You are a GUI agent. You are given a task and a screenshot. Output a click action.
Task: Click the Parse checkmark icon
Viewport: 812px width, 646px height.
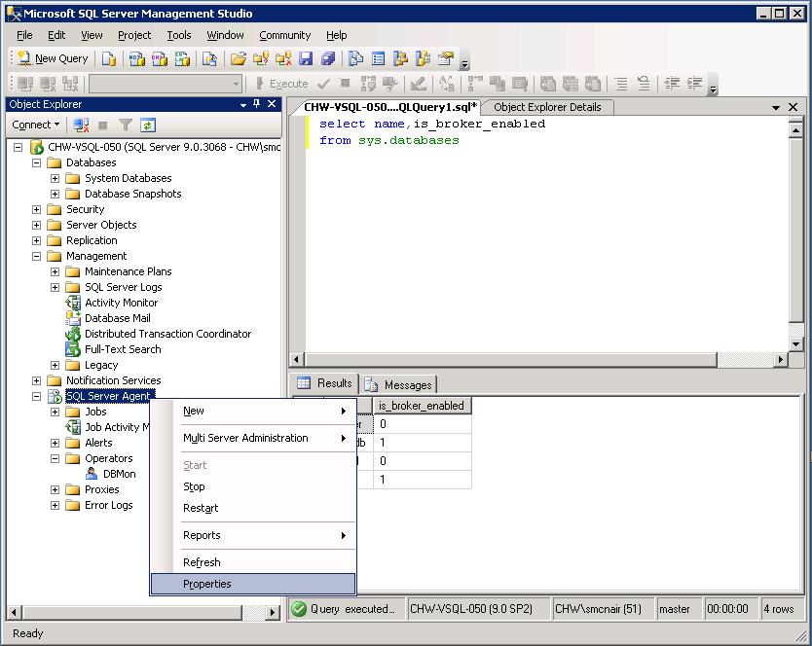click(323, 84)
